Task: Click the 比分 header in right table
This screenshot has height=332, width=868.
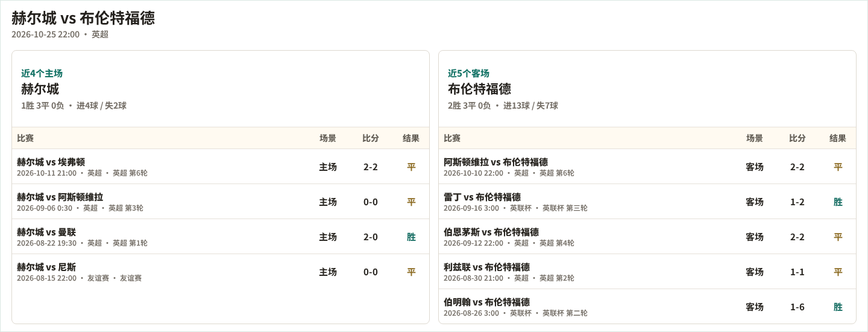Action: click(x=797, y=138)
